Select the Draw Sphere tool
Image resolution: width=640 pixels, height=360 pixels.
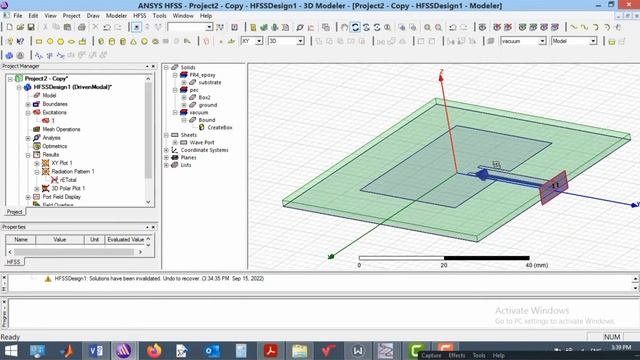click(144, 41)
